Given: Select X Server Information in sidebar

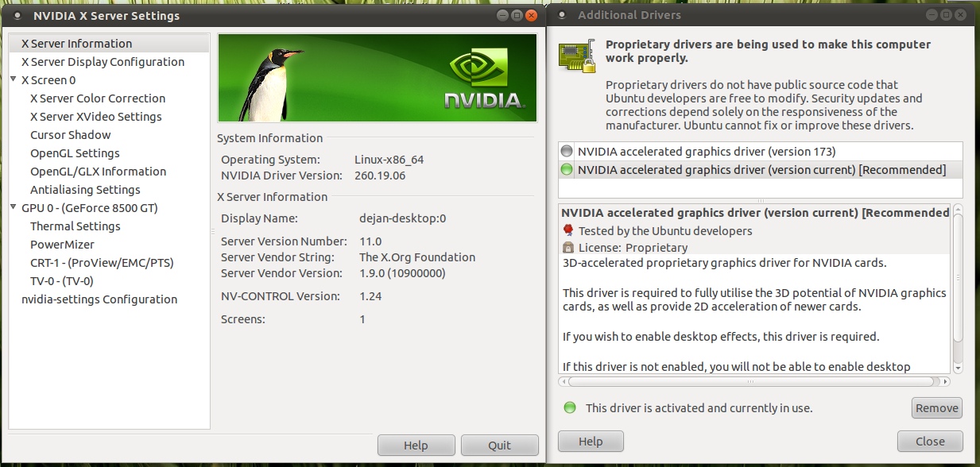Looking at the screenshot, I should 109,44.
